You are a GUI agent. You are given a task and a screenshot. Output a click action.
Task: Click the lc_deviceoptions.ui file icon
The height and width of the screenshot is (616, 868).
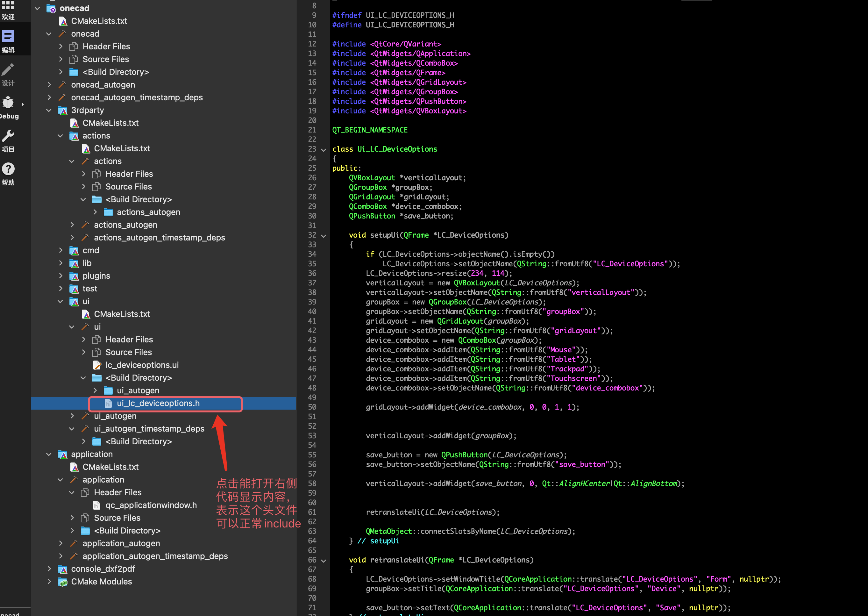click(97, 365)
